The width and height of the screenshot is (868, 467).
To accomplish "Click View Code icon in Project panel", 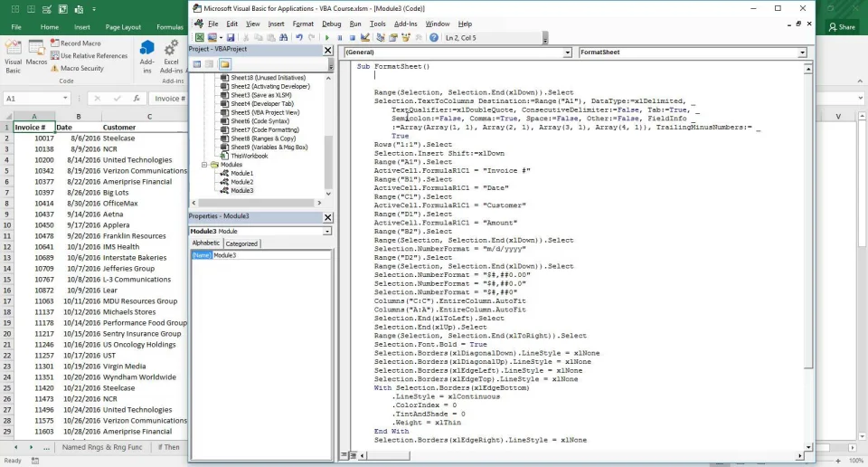I will click(x=196, y=64).
